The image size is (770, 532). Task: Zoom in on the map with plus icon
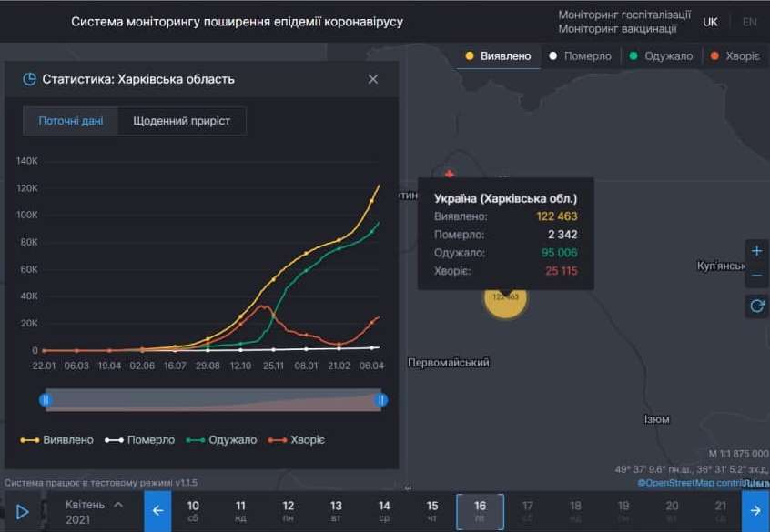(756, 250)
